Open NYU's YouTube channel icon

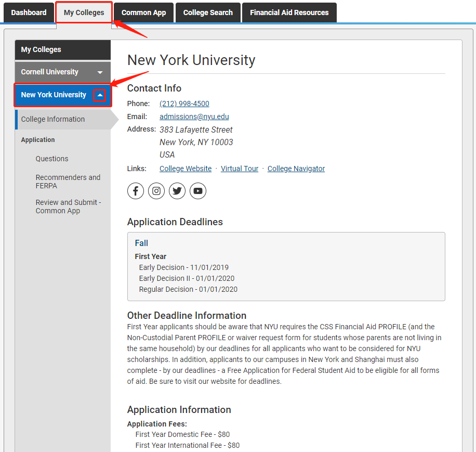(x=197, y=191)
